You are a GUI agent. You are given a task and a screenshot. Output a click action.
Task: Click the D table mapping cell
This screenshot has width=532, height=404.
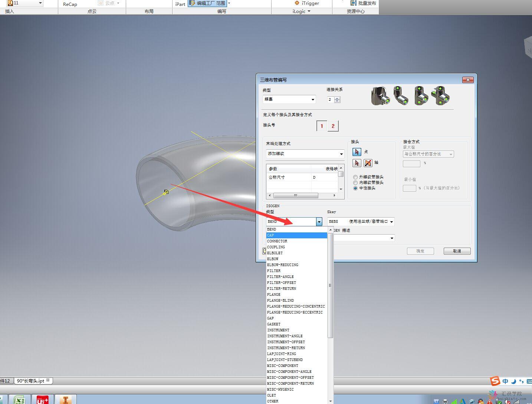(x=325, y=178)
